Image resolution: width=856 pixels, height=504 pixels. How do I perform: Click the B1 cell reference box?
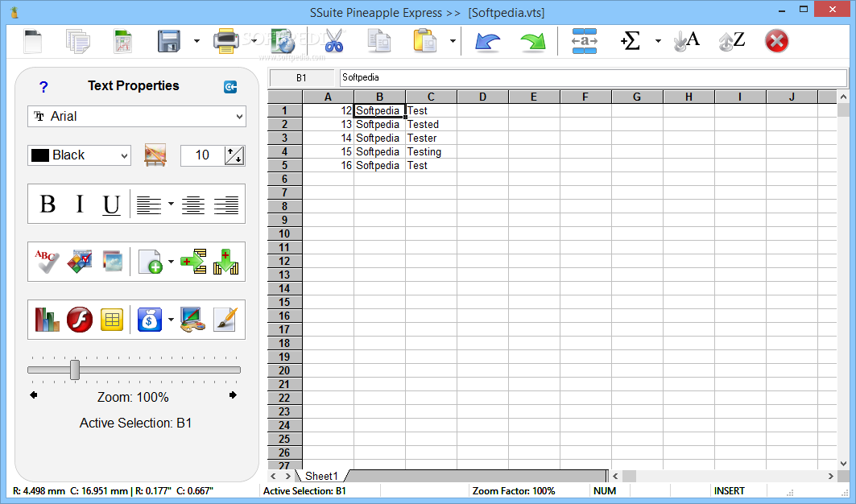click(x=301, y=77)
